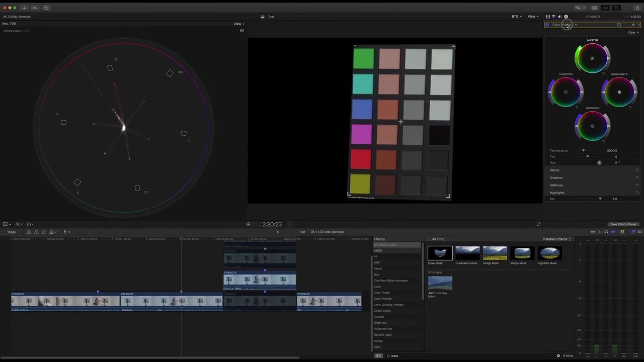Screen dimensions: 644x362
Task: Toggle the Color Wheels effect checkbox
Action: click(x=547, y=25)
